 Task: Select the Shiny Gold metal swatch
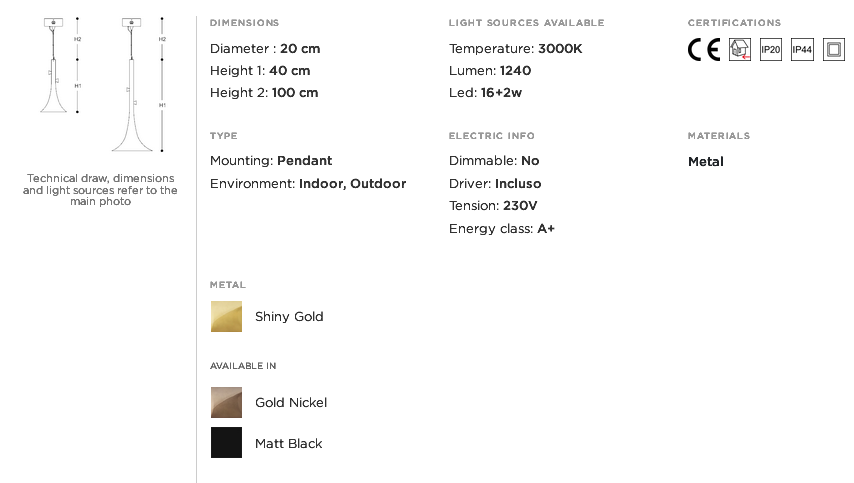point(227,316)
